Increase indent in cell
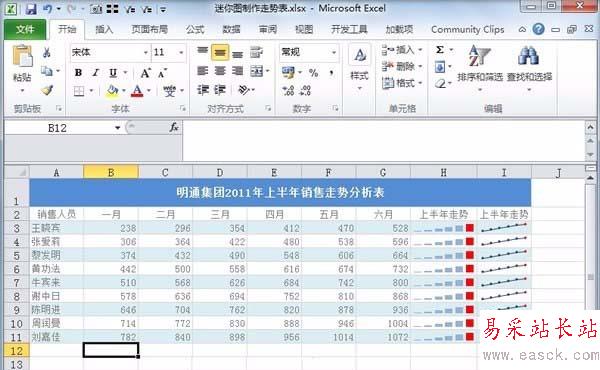 (220, 90)
